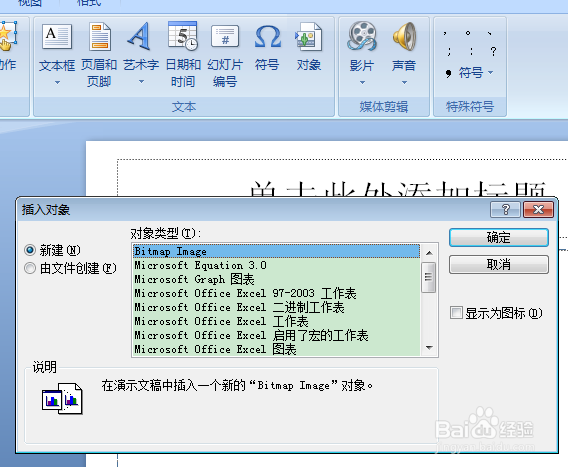Click the 对象 insert object icon
The image size is (568, 467).
308,37
